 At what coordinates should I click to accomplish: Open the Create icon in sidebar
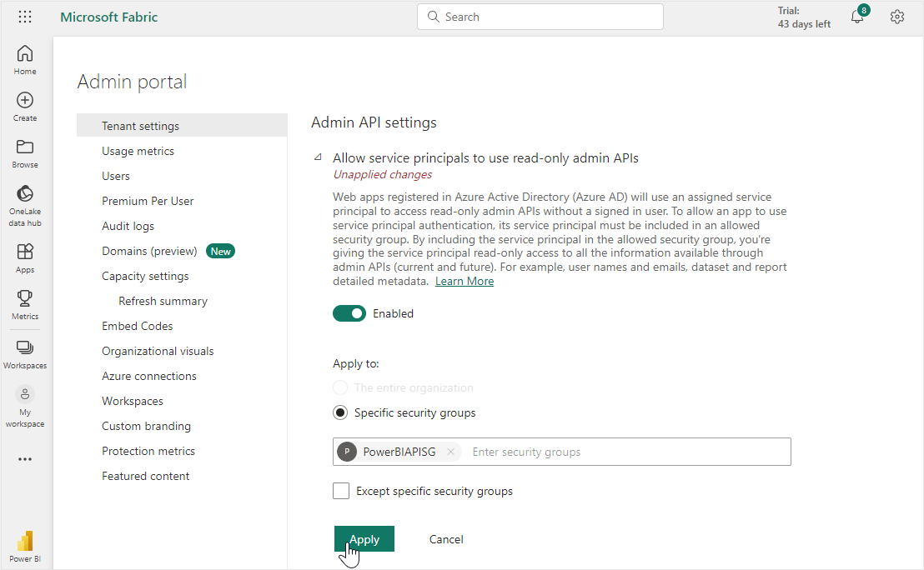(x=25, y=106)
